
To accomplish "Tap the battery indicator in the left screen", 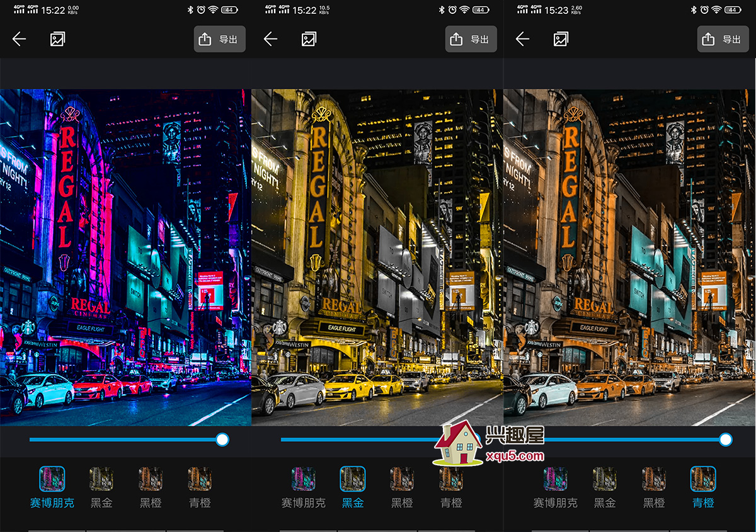I will [229, 9].
